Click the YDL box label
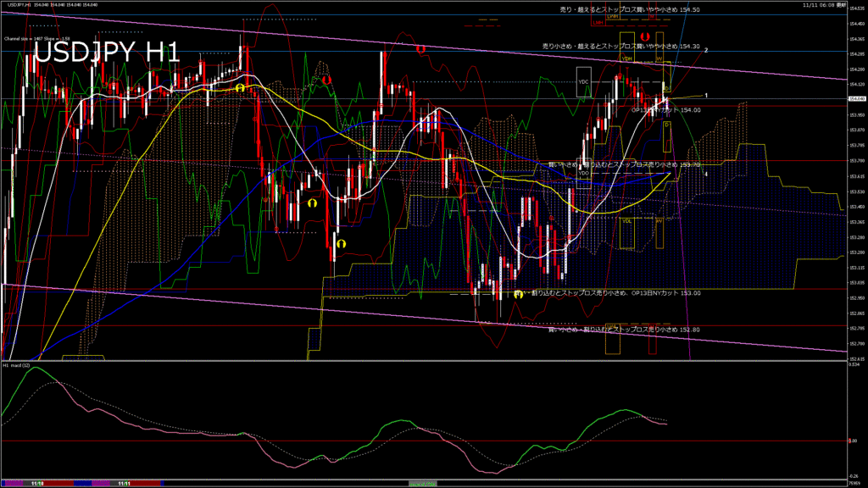Screen dimensions: 868x488 pos(627,221)
